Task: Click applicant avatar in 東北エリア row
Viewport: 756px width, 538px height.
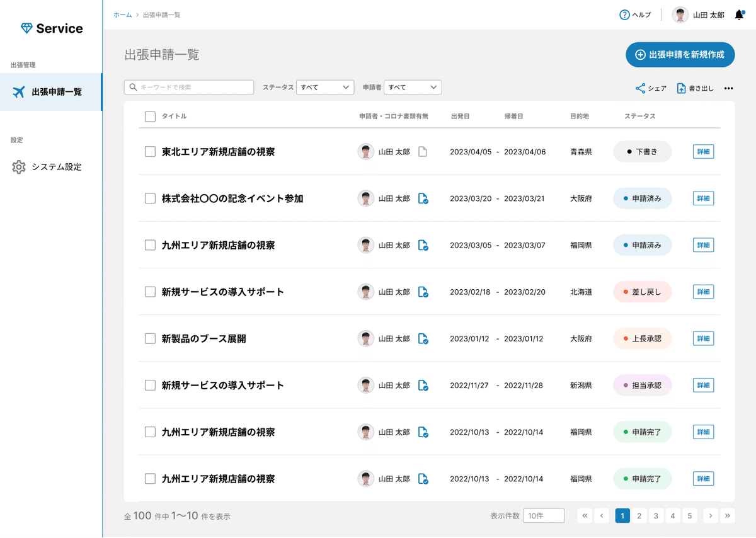Action: pyautogui.click(x=366, y=152)
